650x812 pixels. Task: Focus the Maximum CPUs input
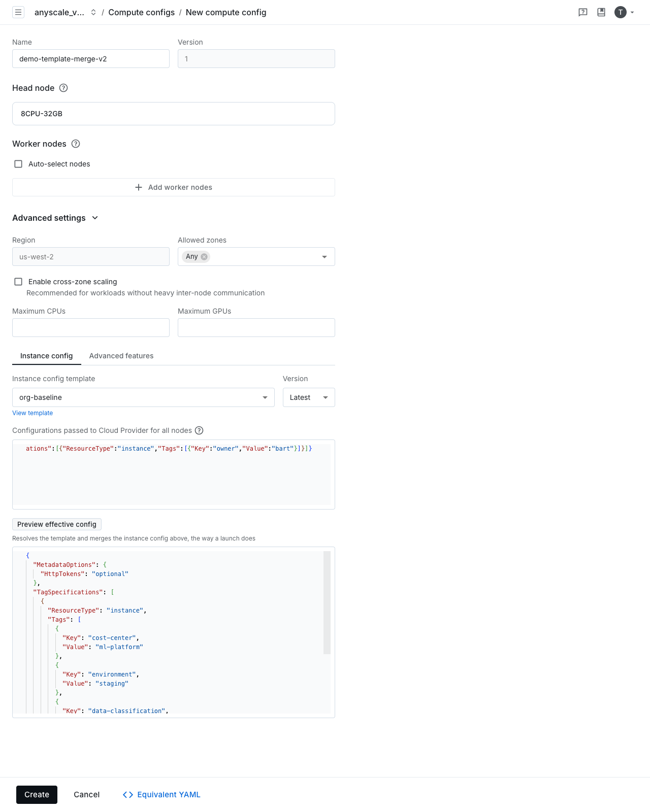click(91, 327)
